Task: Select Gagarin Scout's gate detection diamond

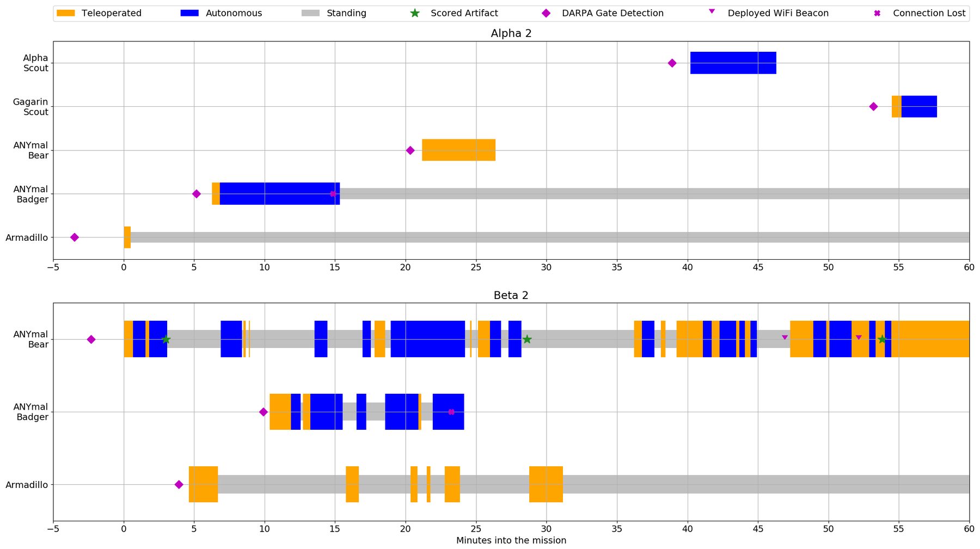Action: [x=873, y=107]
